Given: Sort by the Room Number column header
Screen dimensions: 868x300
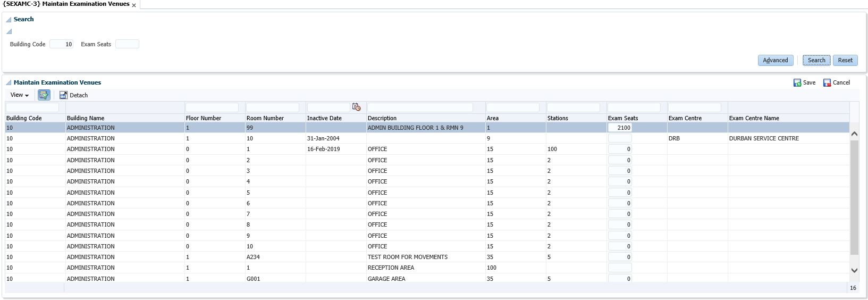Looking at the screenshot, I should (x=265, y=118).
